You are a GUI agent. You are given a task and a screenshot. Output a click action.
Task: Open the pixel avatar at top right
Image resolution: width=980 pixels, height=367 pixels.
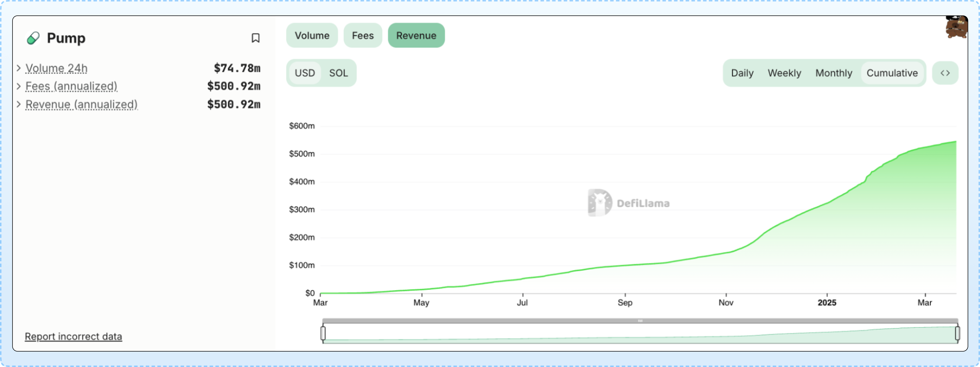point(956,27)
